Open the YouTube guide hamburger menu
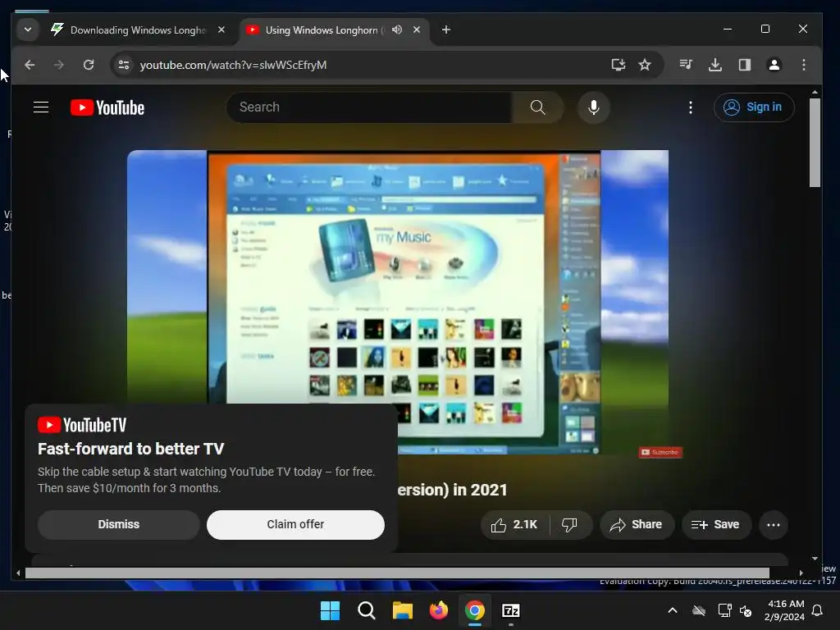840x630 pixels. [x=41, y=107]
